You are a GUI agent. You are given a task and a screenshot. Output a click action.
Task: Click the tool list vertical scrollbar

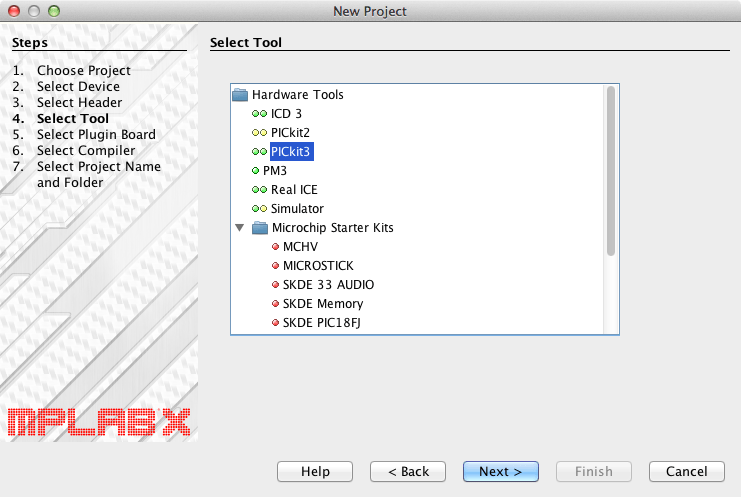[x=610, y=170]
